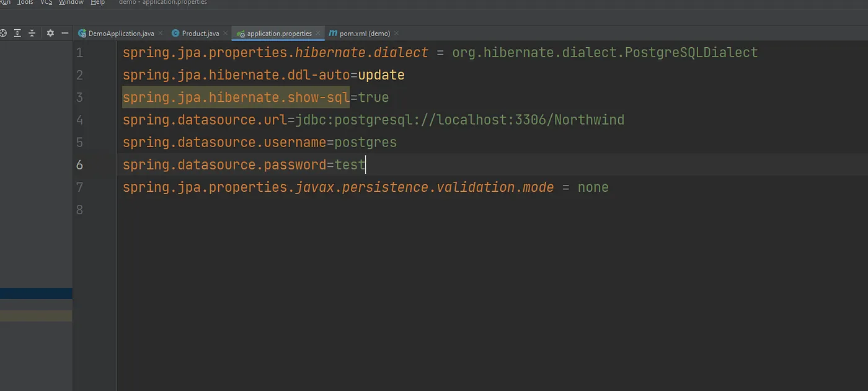Click line number 8 in gutter
The image size is (868, 391).
pos(79,209)
